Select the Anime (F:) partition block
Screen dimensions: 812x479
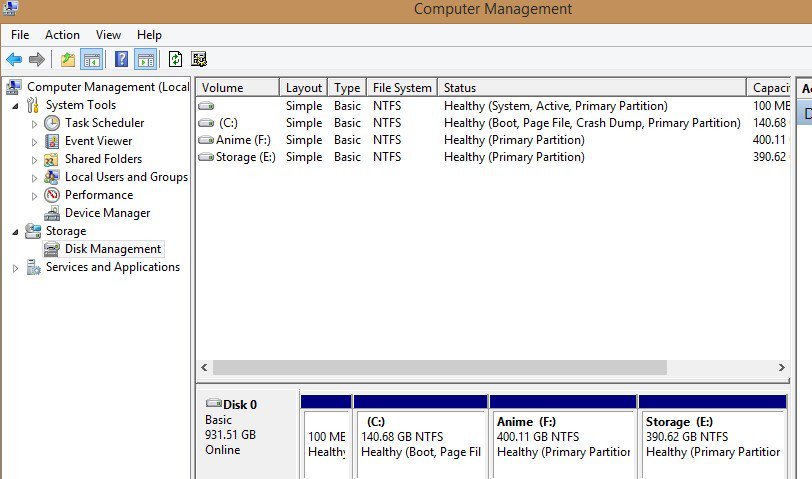pos(563,437)
